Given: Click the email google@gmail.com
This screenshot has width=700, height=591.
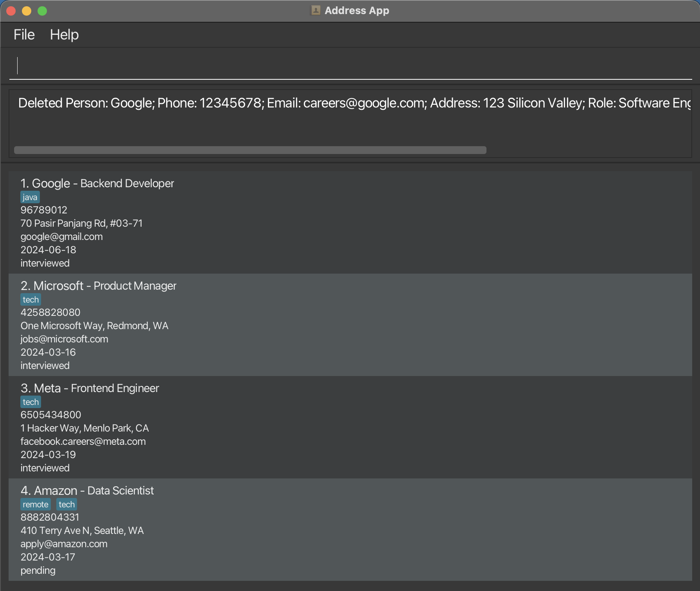Looking at the screenshot, I should 61,237.
